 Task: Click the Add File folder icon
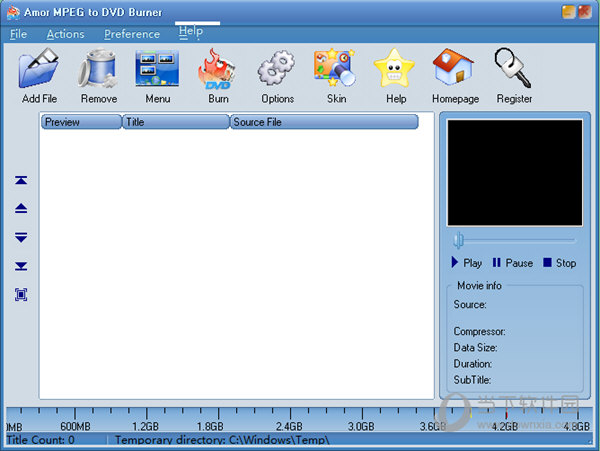point(39,68)
